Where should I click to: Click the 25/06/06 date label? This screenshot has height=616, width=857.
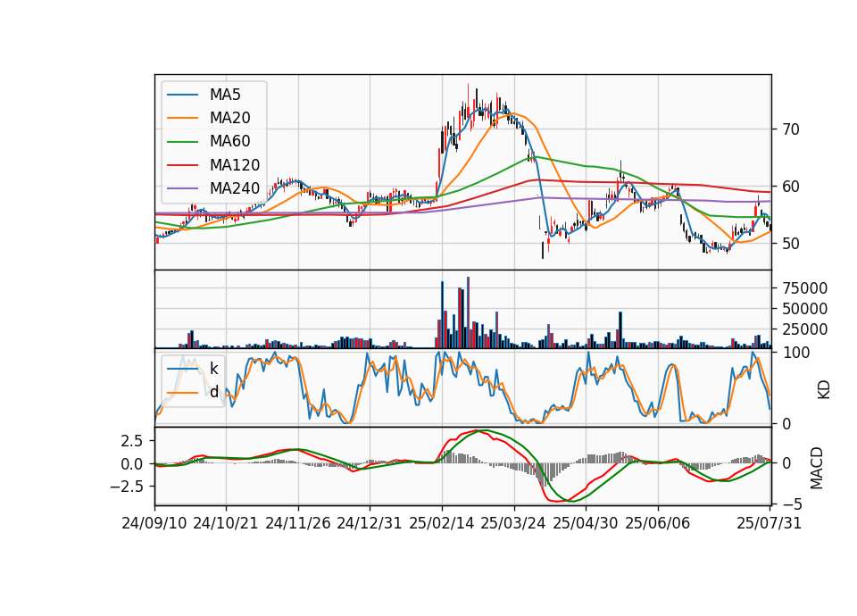point(658,523)
